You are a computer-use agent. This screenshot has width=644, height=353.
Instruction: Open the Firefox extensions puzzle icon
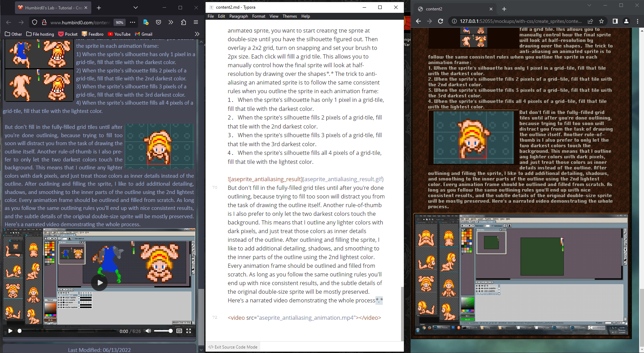pos(183,22)
